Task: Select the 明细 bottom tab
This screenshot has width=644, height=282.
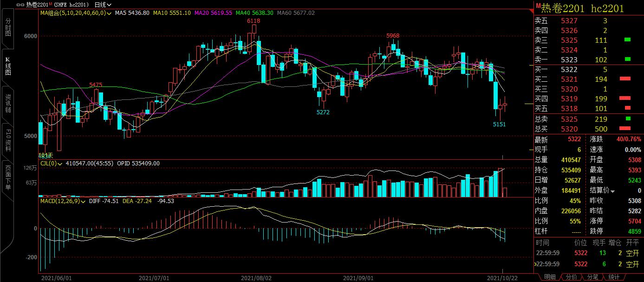Action: (x=550, y=277)
